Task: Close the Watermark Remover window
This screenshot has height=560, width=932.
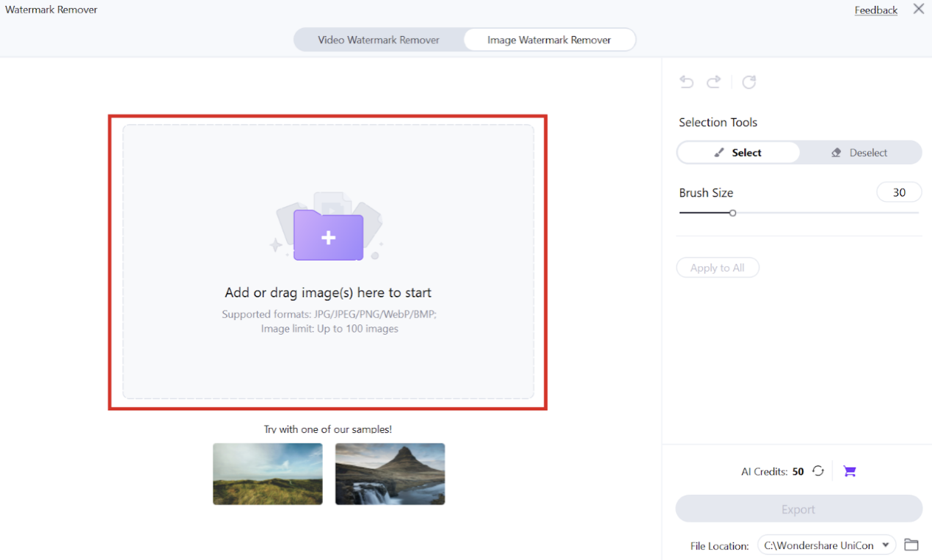Action: coord(919,10)
